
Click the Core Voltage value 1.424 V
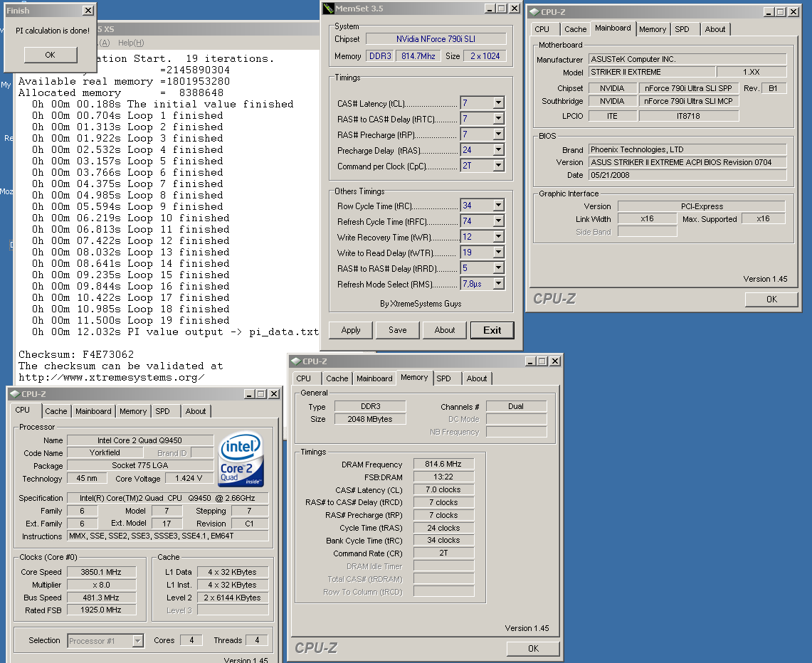(x=189, y=478)
